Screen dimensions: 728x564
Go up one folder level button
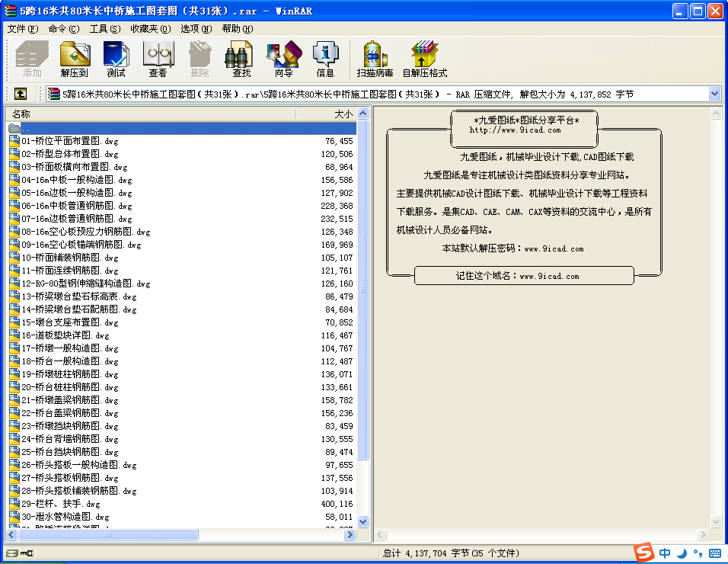pyautogui.click(x=21, y=94)
